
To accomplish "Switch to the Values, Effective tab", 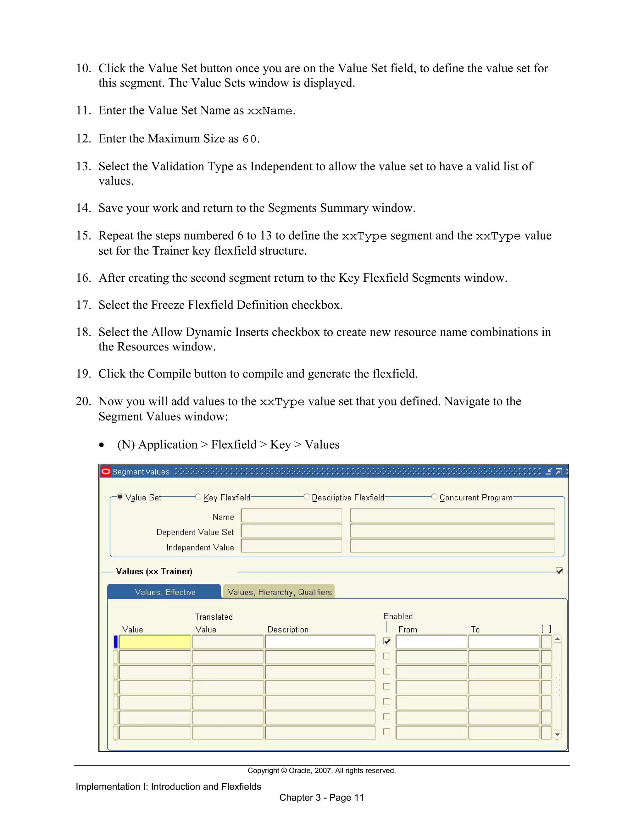I will click(164, 592).
